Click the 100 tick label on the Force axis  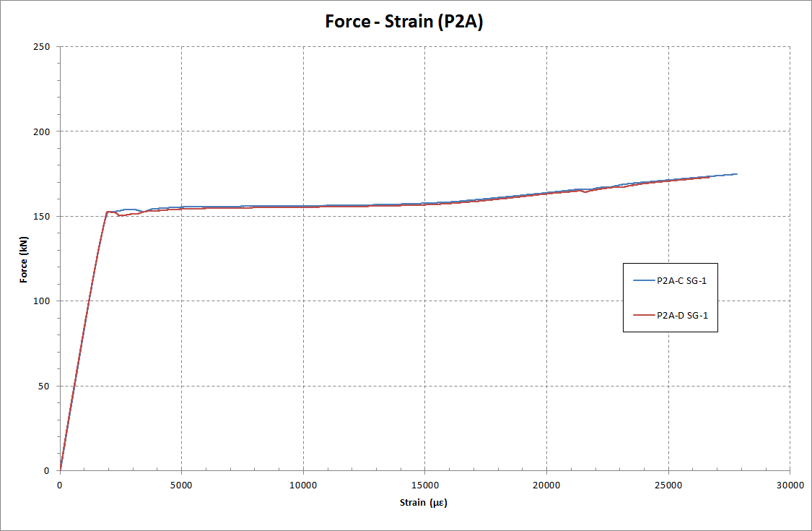(x=41, y=301)
